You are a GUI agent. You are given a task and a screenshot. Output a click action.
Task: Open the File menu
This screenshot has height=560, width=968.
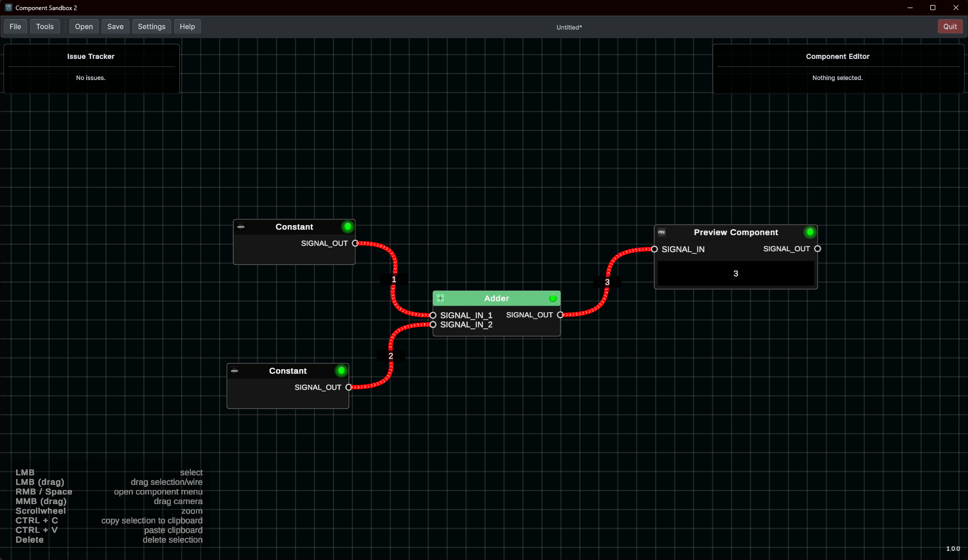click(15, 27)
